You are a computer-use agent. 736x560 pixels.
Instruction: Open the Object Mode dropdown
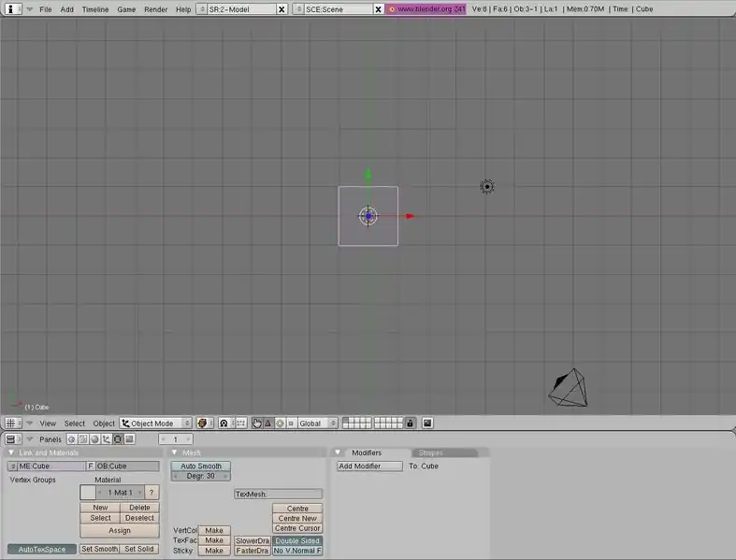coord(155,424)
